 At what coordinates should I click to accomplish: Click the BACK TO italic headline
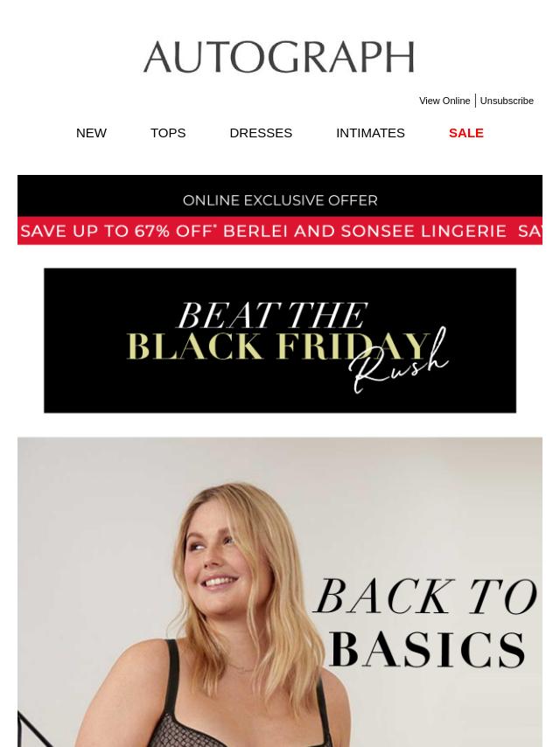pyautogui.click(x=425, y=597)
